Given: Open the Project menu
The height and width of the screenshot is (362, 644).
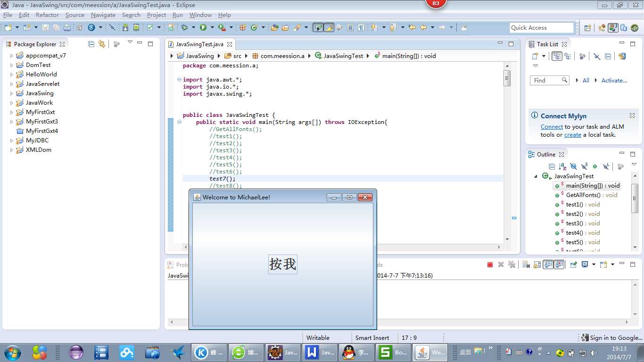Looking at the screenshot, I should coord(156,15).
